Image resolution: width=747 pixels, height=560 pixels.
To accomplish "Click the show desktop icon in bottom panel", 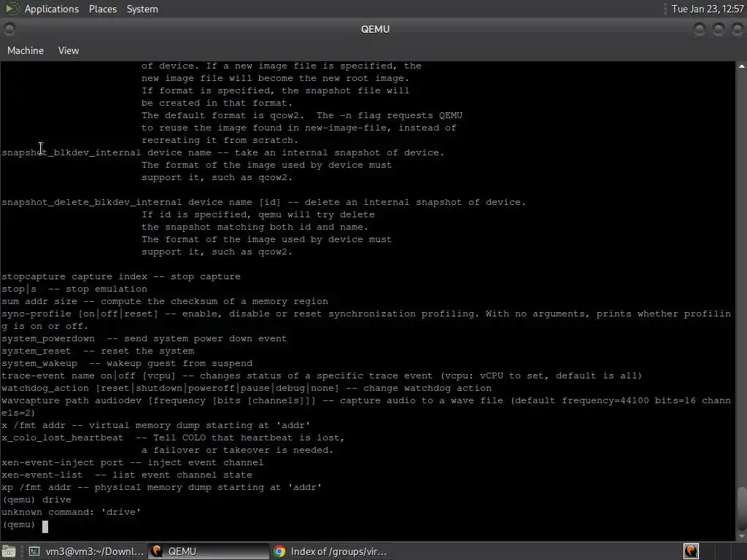I will click(9, 551).
